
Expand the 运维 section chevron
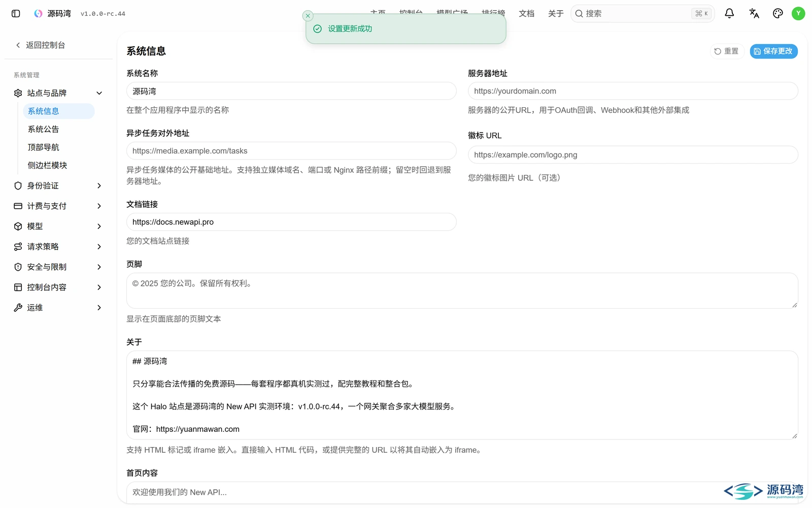click(x=99, y=307)
